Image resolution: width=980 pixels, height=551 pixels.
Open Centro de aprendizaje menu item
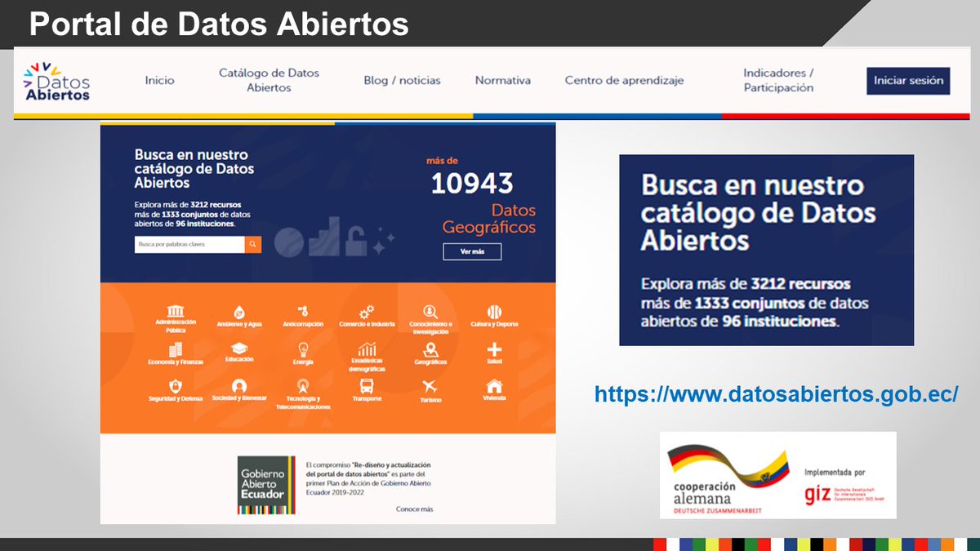[624, 80]
